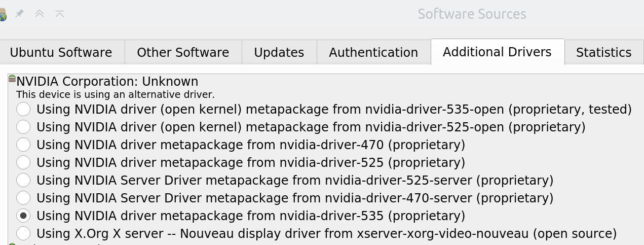
Task: Switch to the Other Software tab
Action: tap(183, 52)
